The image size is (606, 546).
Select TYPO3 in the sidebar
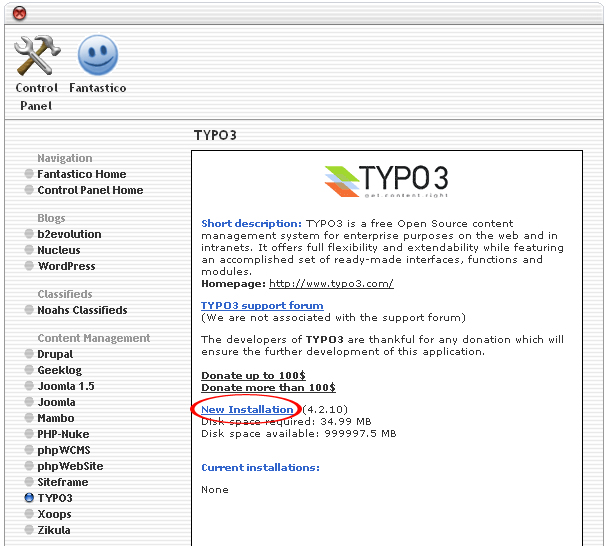(x=55, y=498)
